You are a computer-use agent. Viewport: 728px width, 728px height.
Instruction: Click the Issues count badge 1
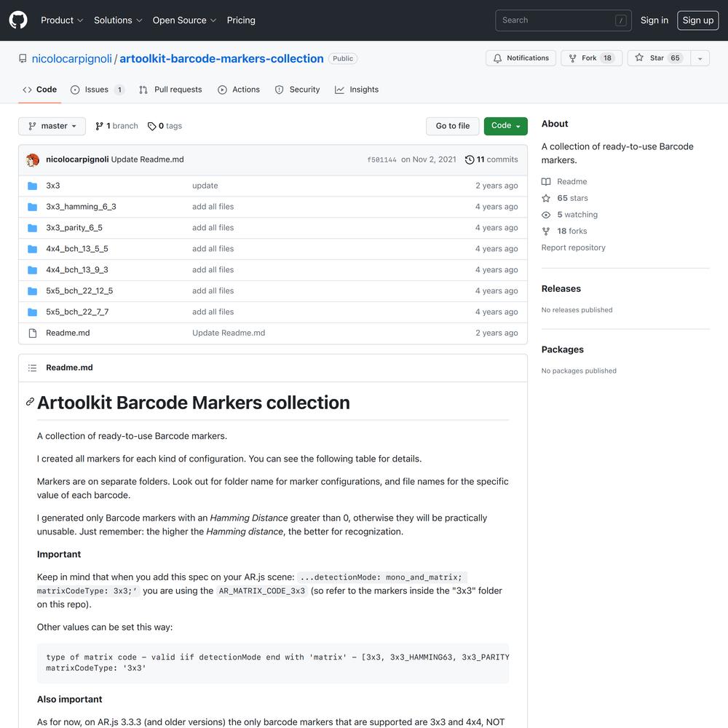coord(119,90)
